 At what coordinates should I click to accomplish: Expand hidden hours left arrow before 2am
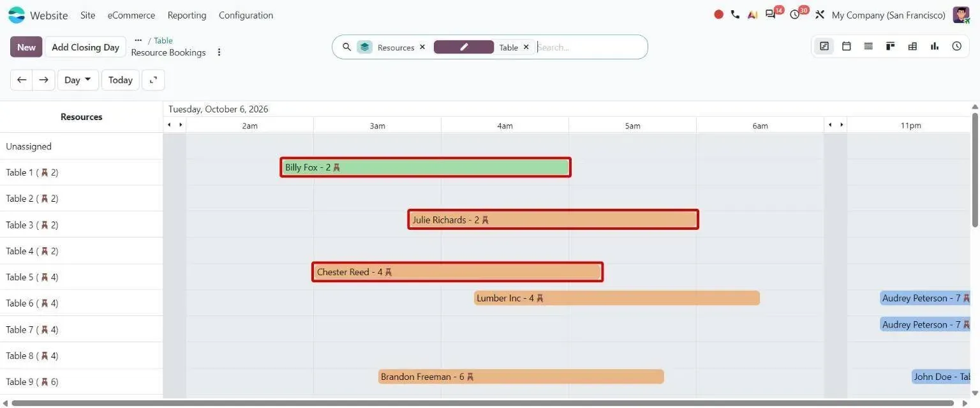[169, 125]
